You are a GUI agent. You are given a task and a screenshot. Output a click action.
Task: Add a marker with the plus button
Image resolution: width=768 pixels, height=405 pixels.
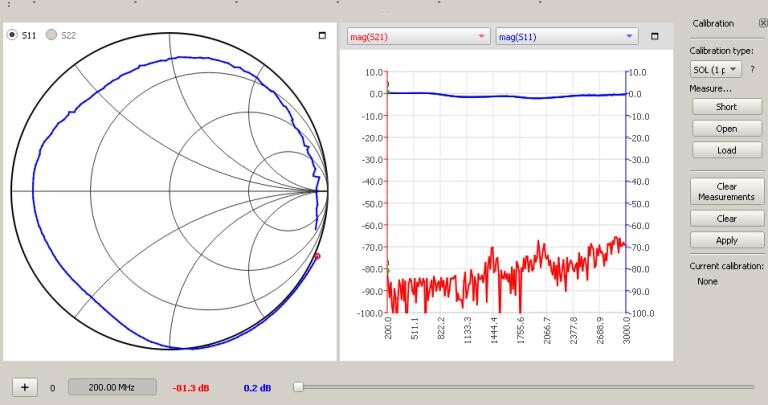tap(24, 387)
